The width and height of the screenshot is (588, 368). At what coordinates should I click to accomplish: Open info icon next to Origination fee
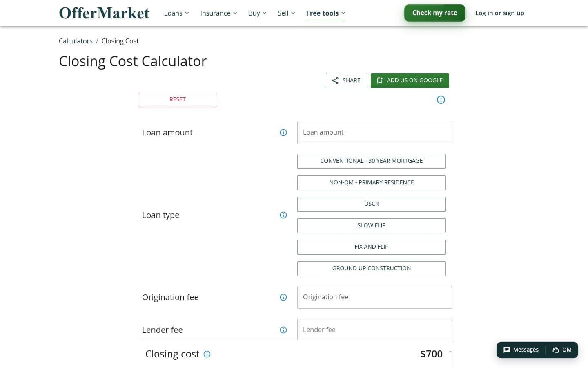tap(283, 297)
